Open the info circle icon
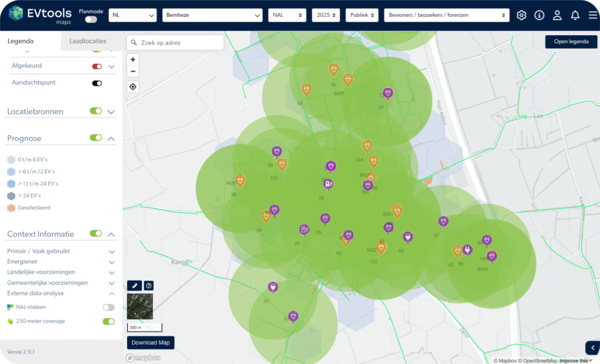This screenshot has width=600, height=364. [x=539, y=15]
